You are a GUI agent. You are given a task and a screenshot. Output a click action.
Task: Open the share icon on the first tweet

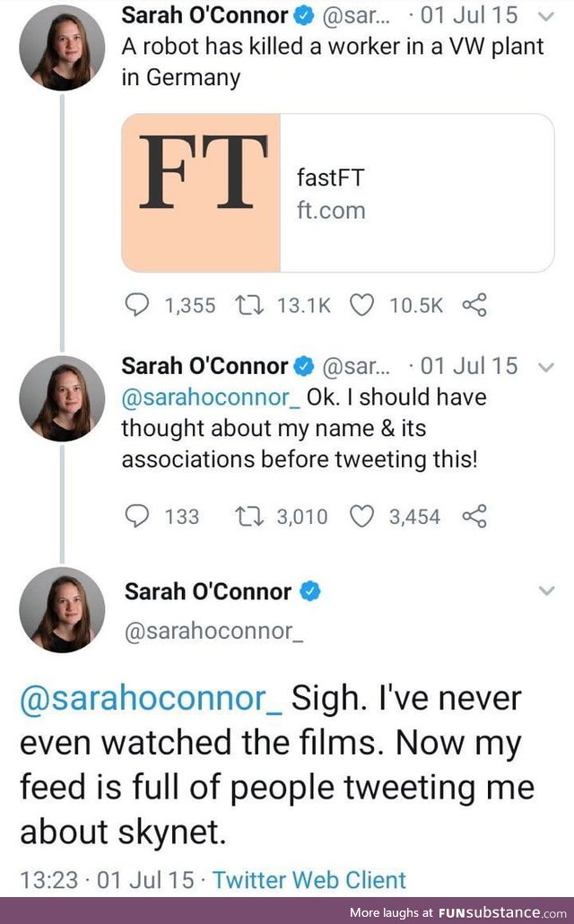[474, 305]
